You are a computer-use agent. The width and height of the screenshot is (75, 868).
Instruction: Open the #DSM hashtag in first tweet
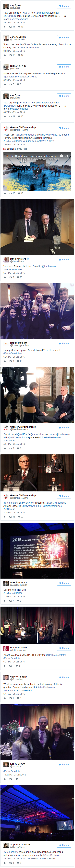point(26,12)
